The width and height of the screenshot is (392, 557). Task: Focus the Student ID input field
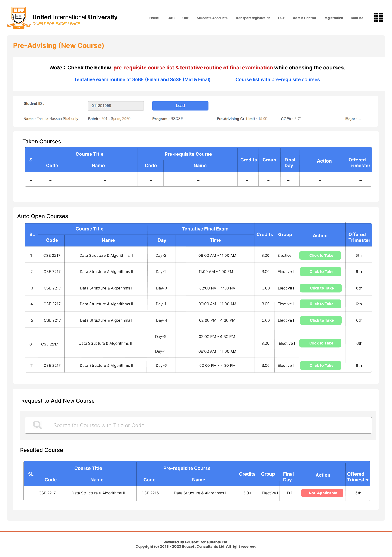(116, 106)
